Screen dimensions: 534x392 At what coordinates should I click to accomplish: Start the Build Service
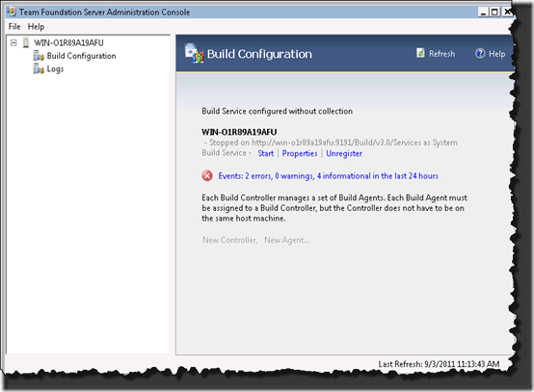click(266, 153)
